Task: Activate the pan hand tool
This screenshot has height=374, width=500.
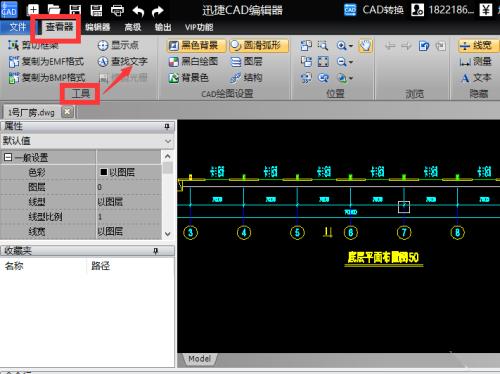Action: (365, 46)
